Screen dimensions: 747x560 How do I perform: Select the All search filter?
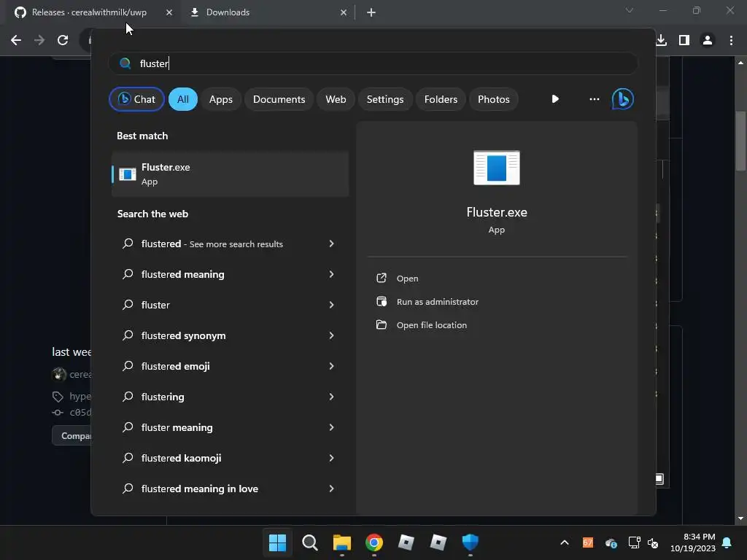[x=183, y=99]
